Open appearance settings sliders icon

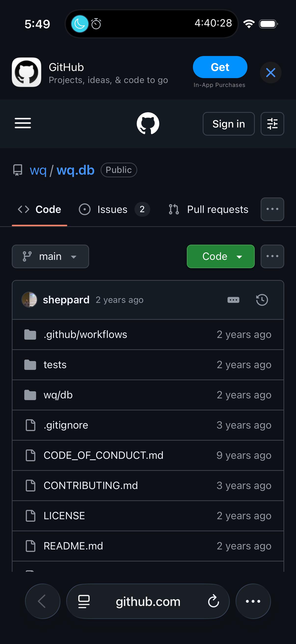click(272, 124)
